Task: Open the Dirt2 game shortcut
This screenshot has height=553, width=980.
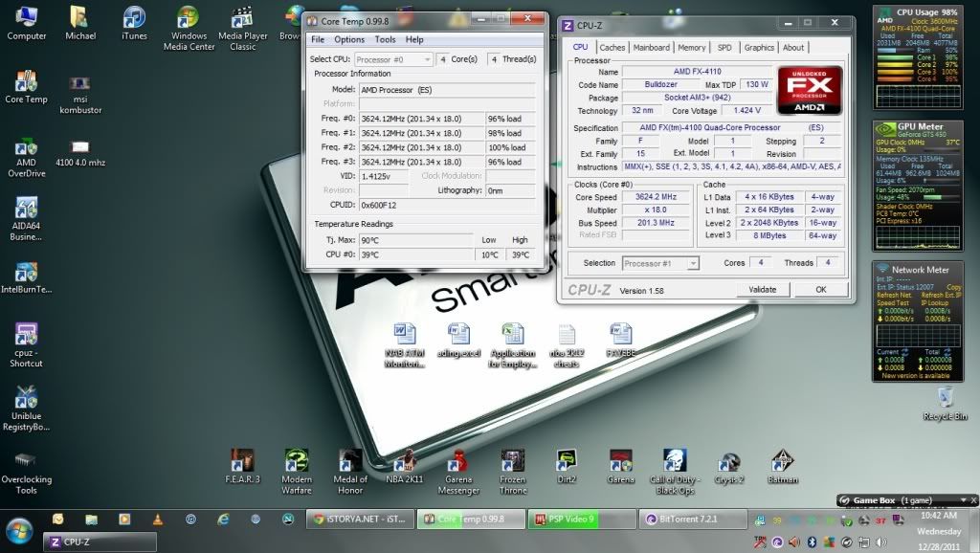Action: [567, 466]
